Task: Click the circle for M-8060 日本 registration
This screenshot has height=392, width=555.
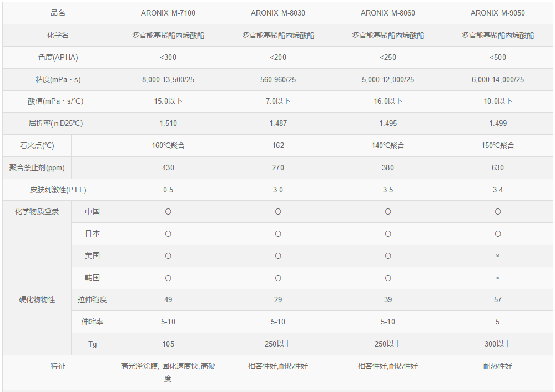Action: pyautogui.click(x=388, y=234)
